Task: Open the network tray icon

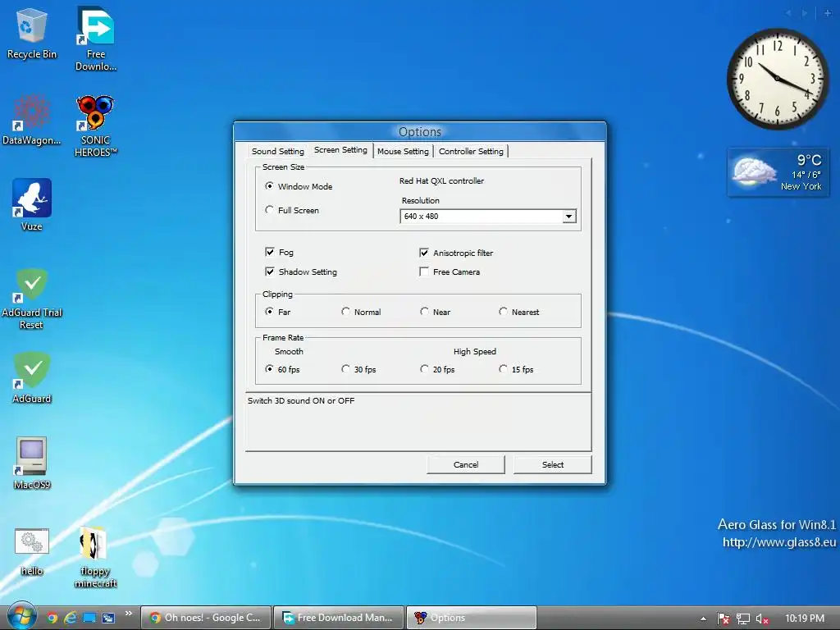Action: pyautogui.click(x=742, y=619)
